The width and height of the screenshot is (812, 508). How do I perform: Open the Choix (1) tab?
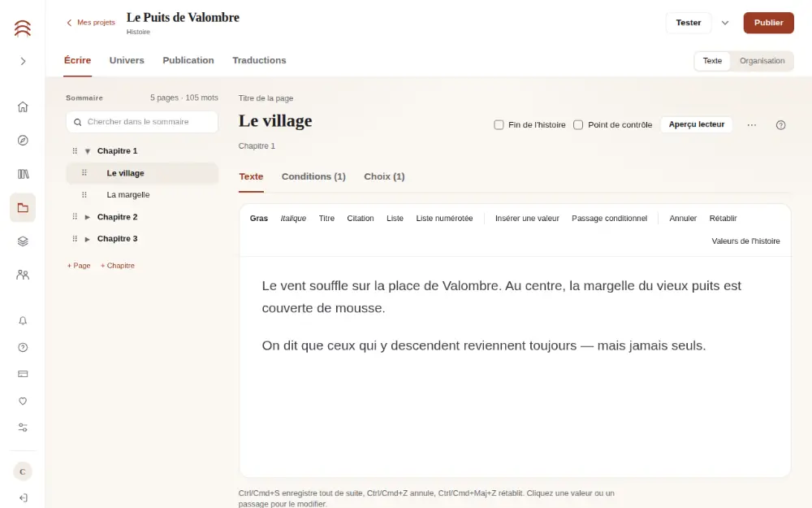[384, 176]
